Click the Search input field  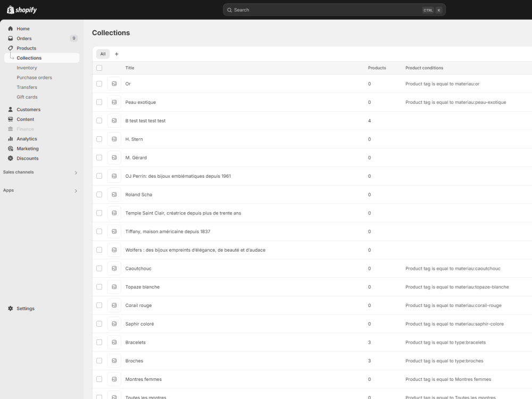tap(334, 10)
